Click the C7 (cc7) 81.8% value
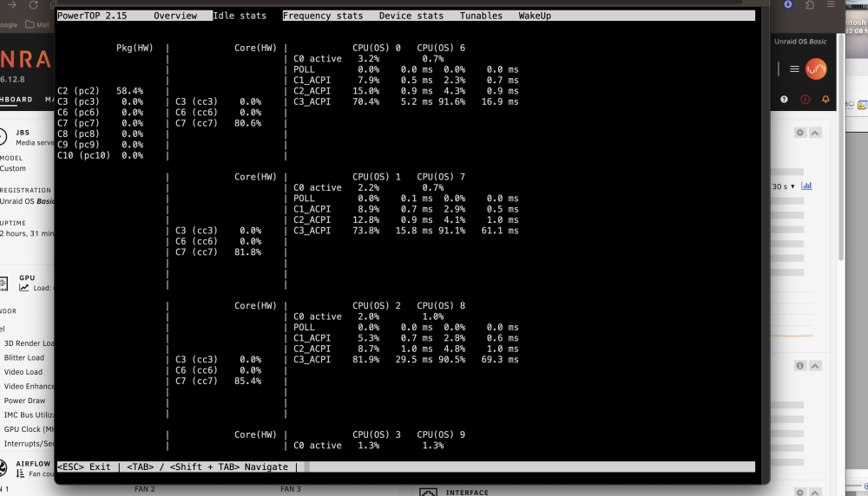The image size is (868, 496). pyautogui.click(x=248, y=252)
